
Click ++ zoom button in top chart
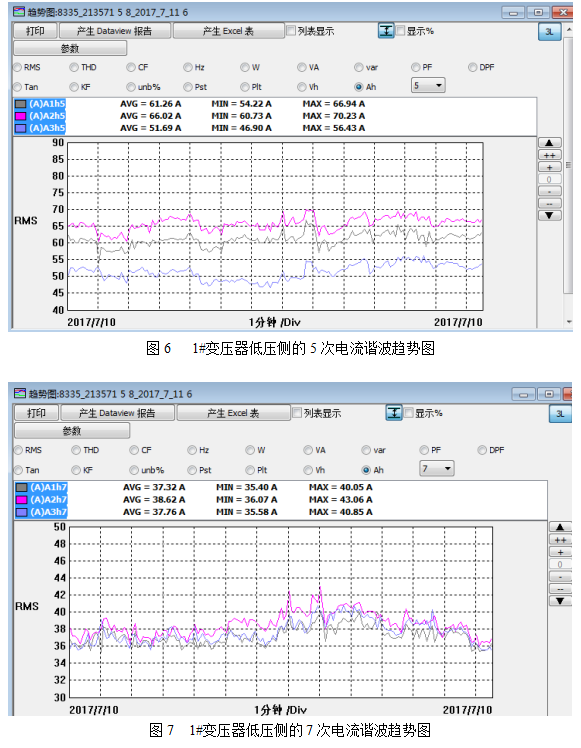[x=550, y=155]
